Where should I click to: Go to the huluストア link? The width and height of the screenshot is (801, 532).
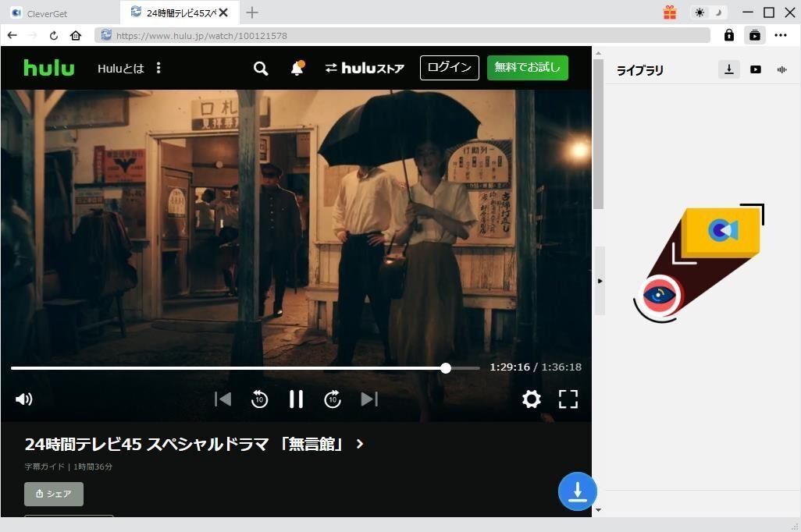(365, 68)
